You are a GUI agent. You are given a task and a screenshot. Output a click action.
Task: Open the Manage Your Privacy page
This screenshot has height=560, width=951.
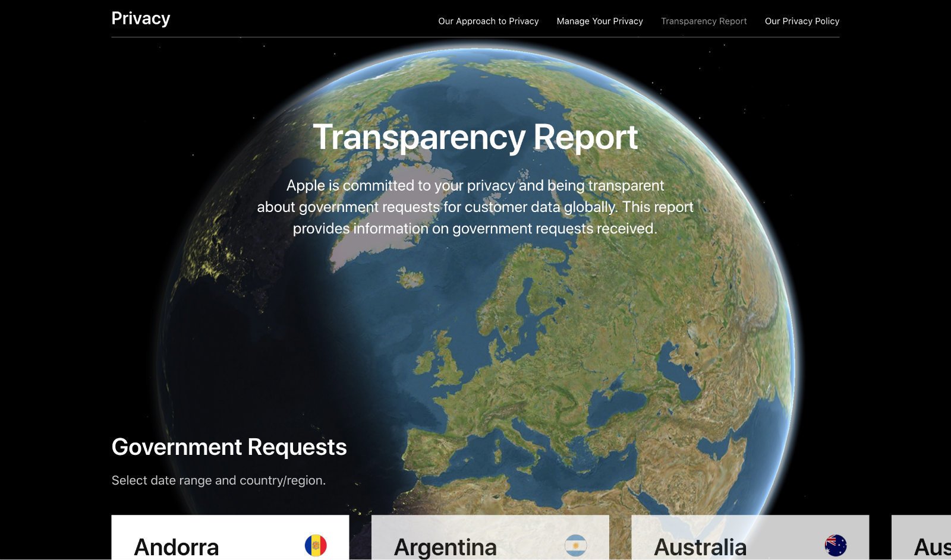coord(600,21)
